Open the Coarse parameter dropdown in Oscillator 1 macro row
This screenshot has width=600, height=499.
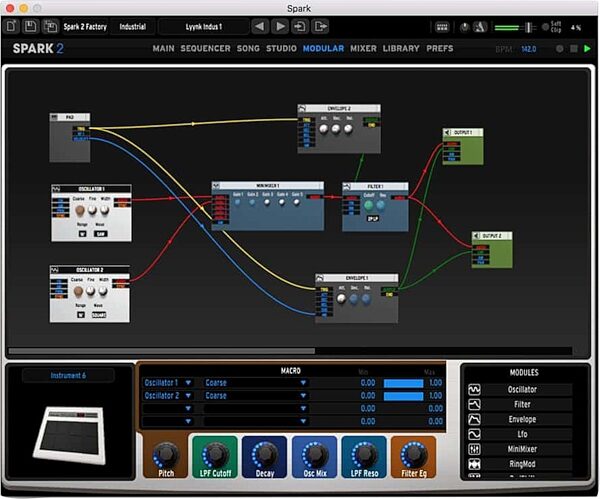click(255, 383)
